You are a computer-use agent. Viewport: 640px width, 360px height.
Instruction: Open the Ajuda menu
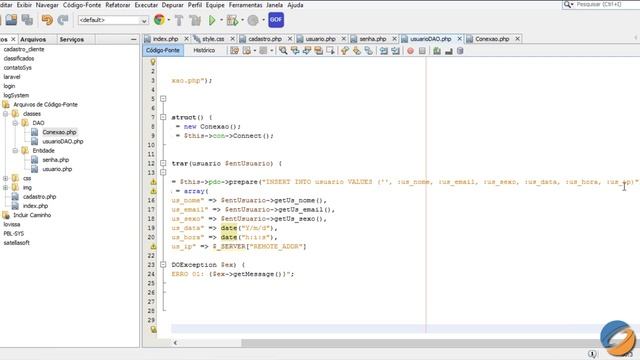point(295,5)
